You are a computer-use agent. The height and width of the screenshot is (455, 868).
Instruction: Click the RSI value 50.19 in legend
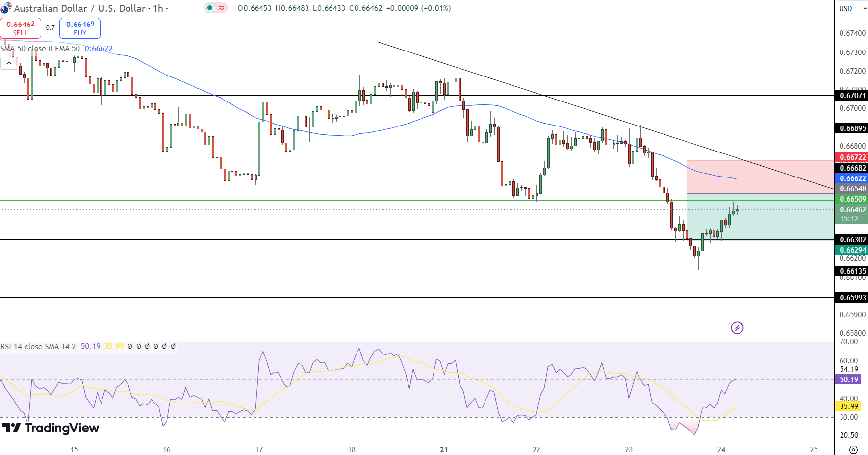point(91,346)
